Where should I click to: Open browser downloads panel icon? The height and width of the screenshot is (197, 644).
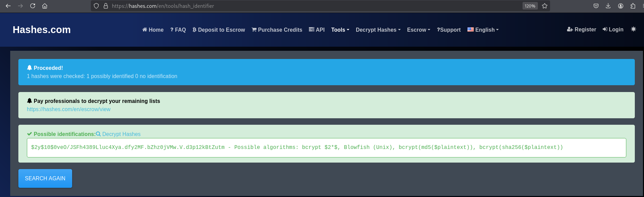tap(608, 6)
